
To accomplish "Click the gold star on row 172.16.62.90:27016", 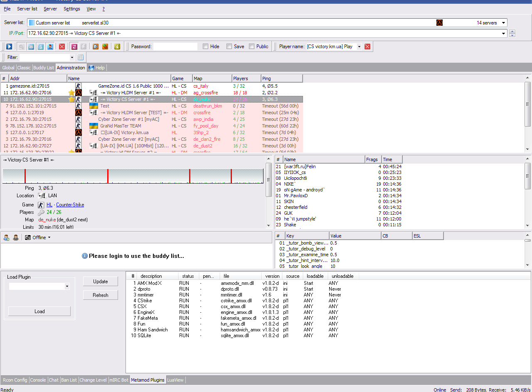I will tap(71, 93).
